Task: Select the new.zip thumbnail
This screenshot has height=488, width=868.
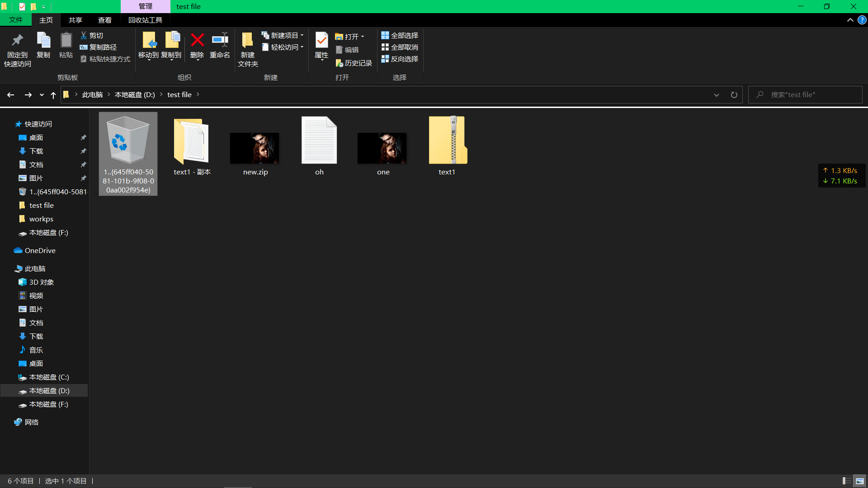Action: coord(255,148)
